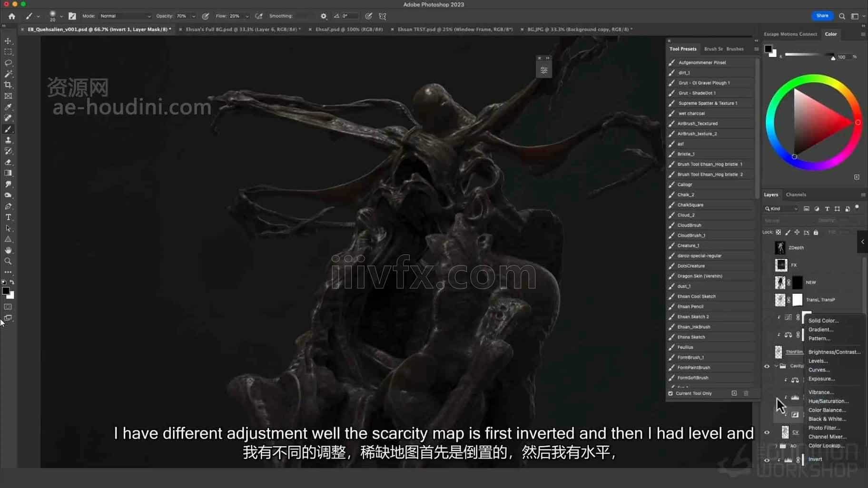Switch to the Brushes tab
The width and height of the screenshot is (868, 488).
click(735, 49)
